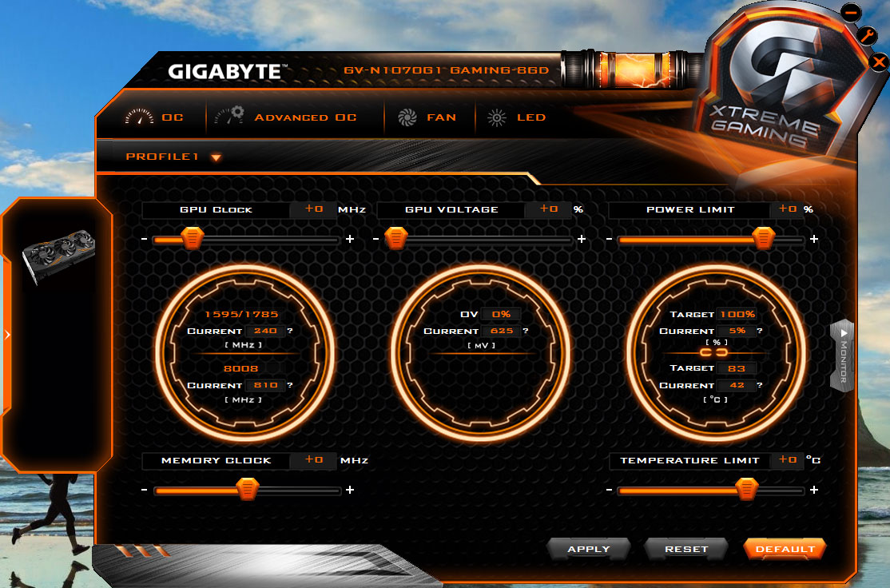This screenshot has height=588, width=890.
Task: Click the Memory Clock offset value field
Action: pyautogui.click(x=313, y=460)
